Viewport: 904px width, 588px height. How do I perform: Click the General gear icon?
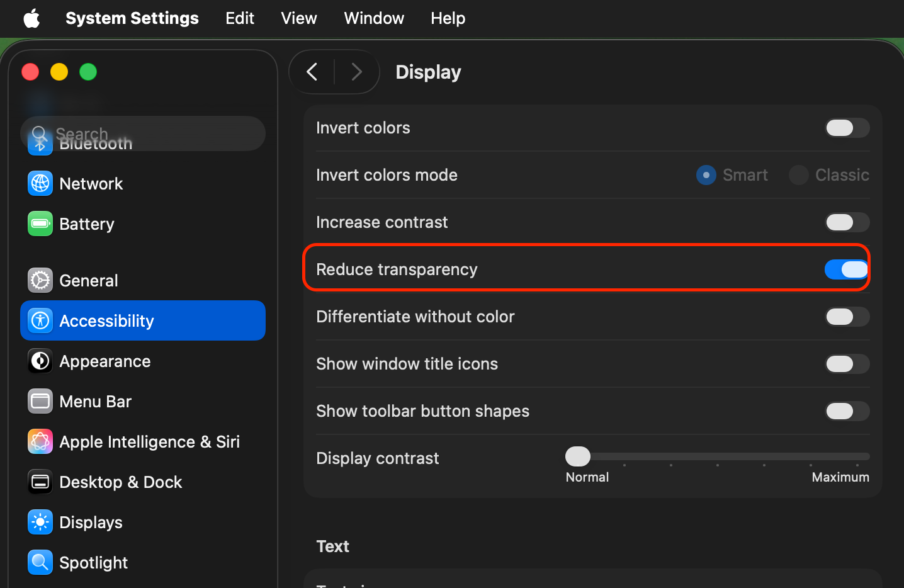(x=40, y=280)
